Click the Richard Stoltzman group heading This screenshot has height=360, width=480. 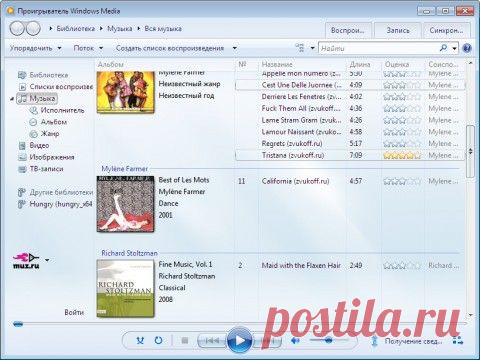click(129, 253)
